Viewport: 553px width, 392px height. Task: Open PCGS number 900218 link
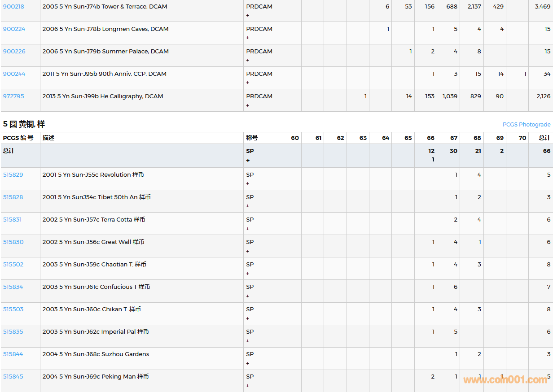coord(14,7)
